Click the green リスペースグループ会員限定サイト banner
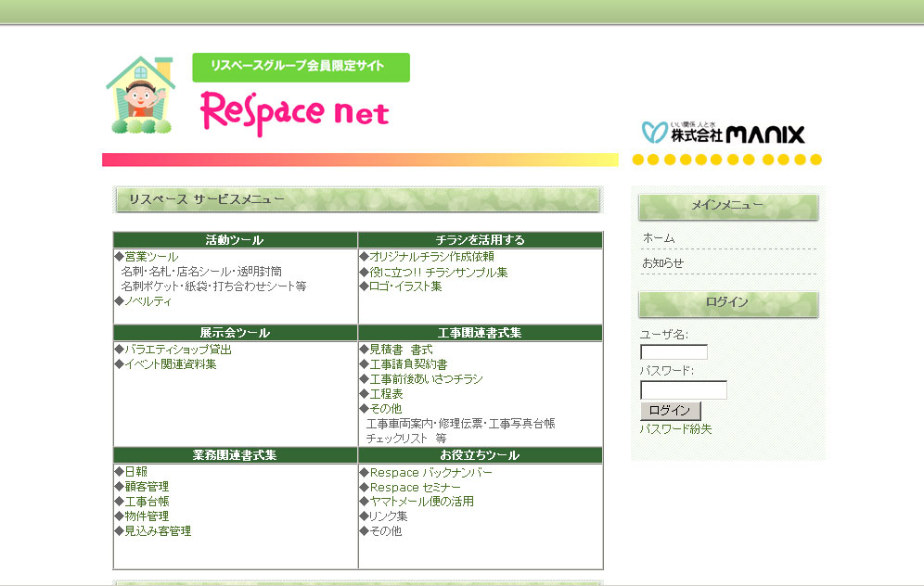The width and height of the screenshot is (924, 586). pyautogui.click(x=301, y=67)
